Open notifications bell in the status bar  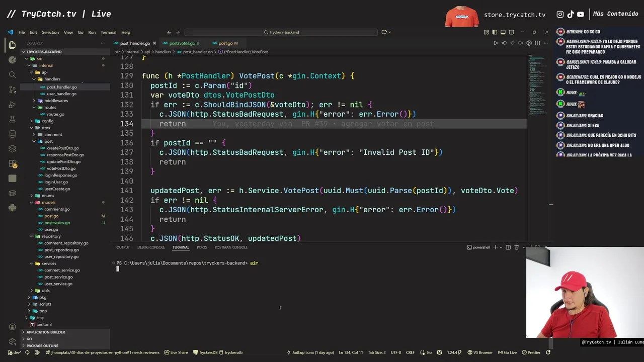tap(548, 352)
